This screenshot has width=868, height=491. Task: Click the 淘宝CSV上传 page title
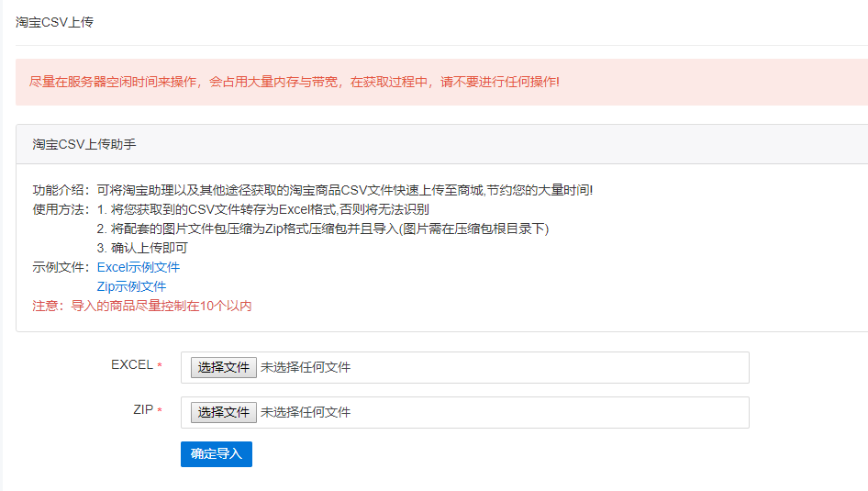[54, 22]
